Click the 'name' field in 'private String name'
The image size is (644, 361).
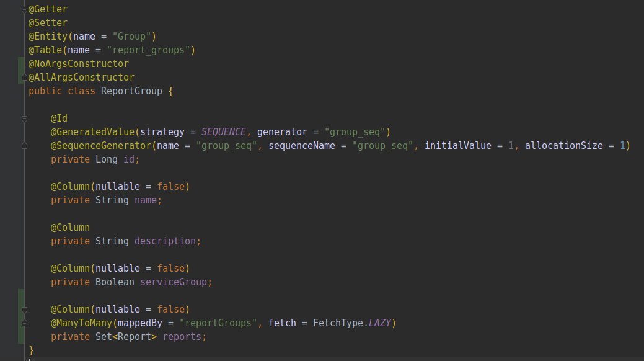click(x=146, y=200)
